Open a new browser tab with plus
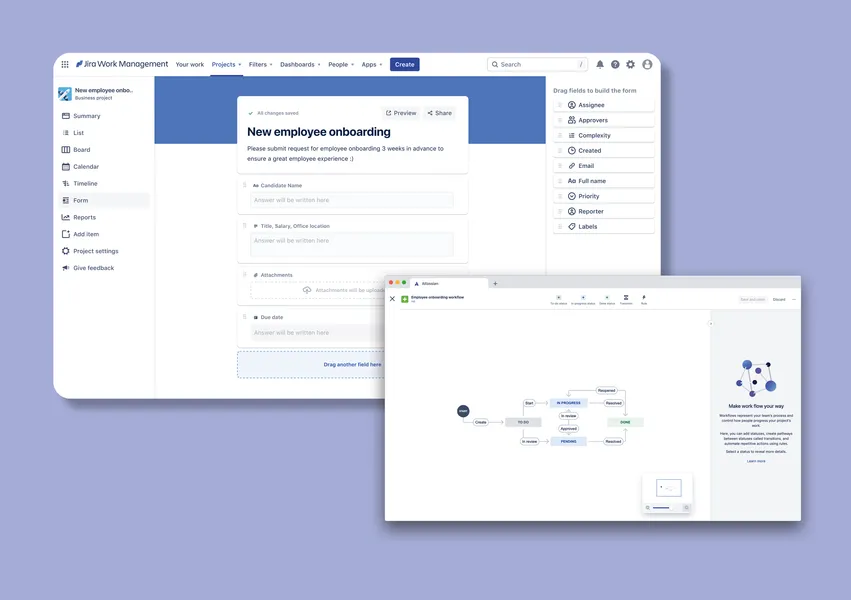This screenshot has height=600, width=851. pyautogui.click(x=495, y=283)
